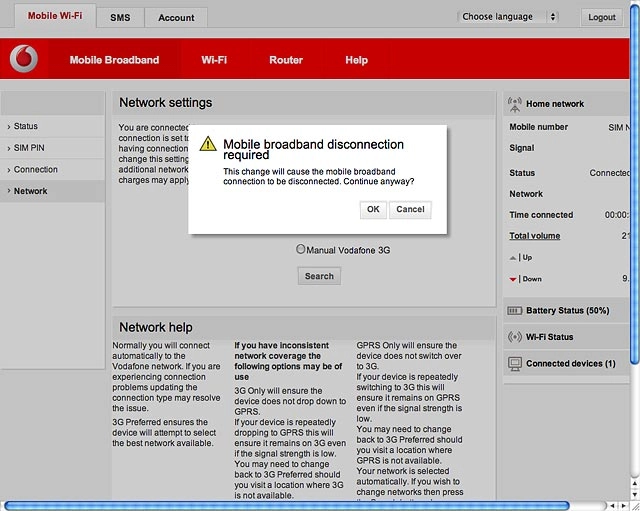Click the scroll right arrow at bottom

[x=624, y=506]
